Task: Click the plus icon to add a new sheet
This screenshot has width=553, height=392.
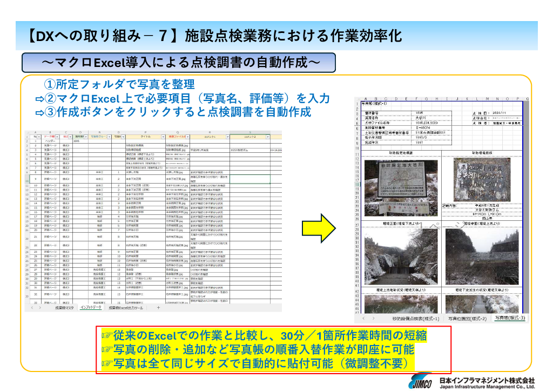Action: tap(158, 307)
